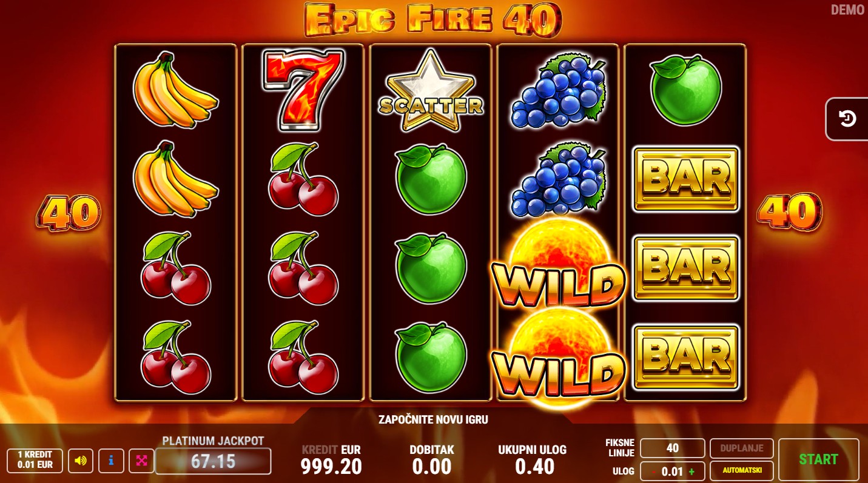Click the DUPLANJE gamble button
Image resolution: width=868 pixels, height=483 pixels.
point(741,448)
